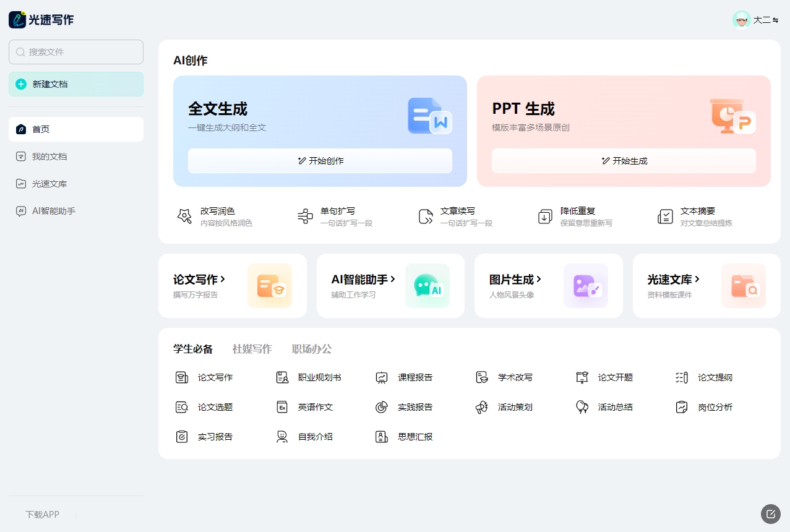Click the 文本摘要 text summary icon
This screenshot has height=532, width=790.
pos(665,217)
